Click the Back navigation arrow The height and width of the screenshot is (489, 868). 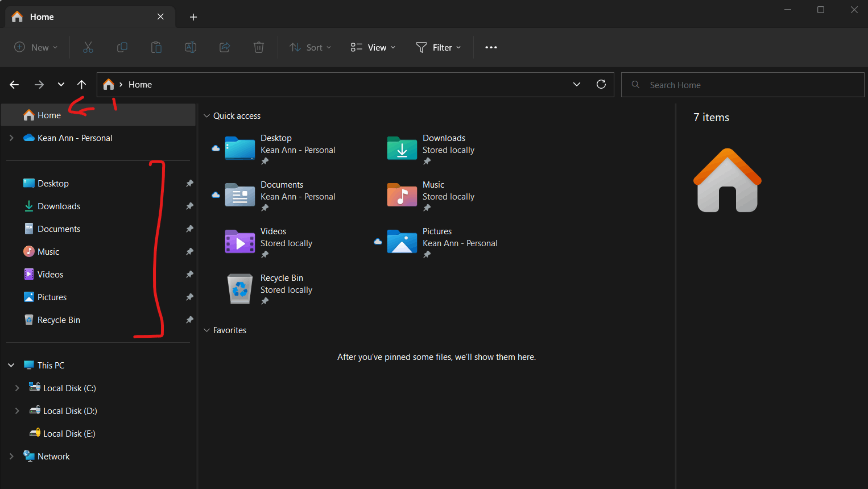click(x=14, y=85)
